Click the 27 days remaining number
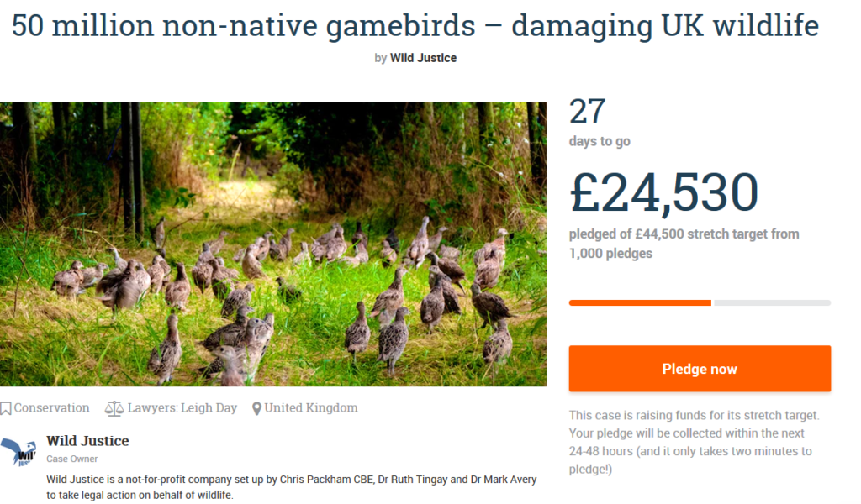The width and height of the screenshot is (861, 504). pyautogui.click(x=587, y=113)
